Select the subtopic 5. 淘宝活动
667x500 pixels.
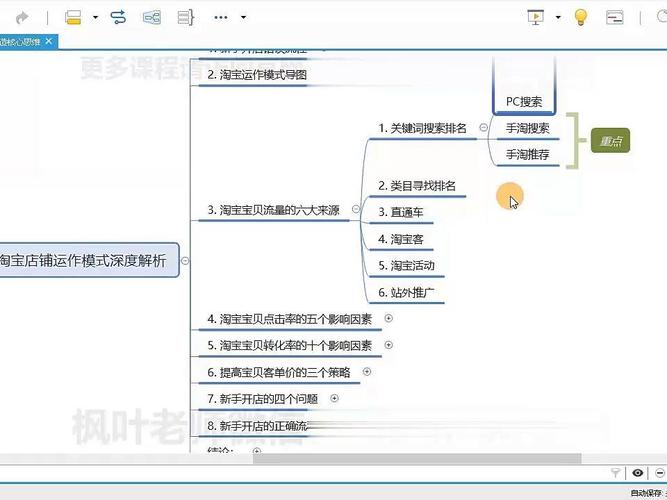coord(406,266)
